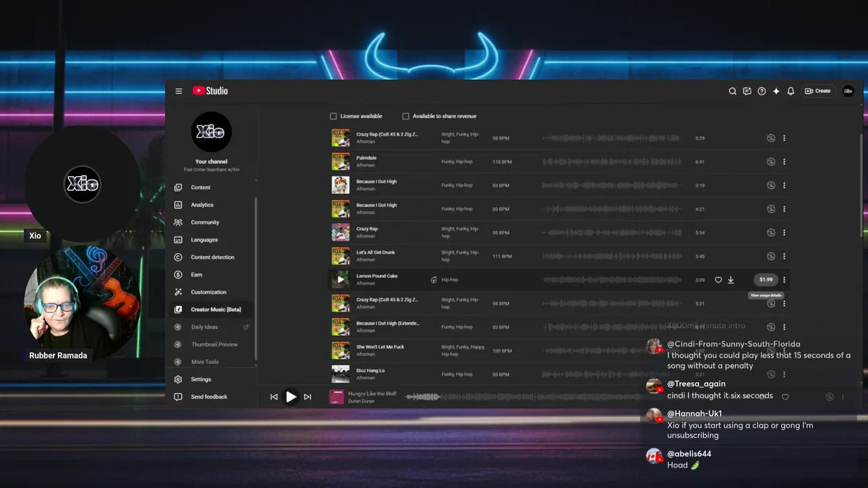Open the three-dot menu for the 3:19 Because I Got High track

coord(785,185)
